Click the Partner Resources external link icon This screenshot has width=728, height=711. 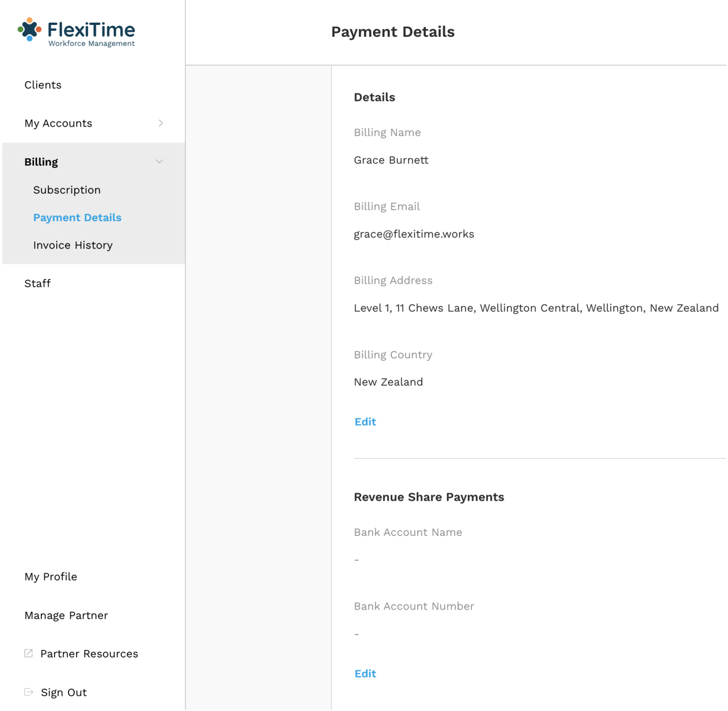(28, 653)
